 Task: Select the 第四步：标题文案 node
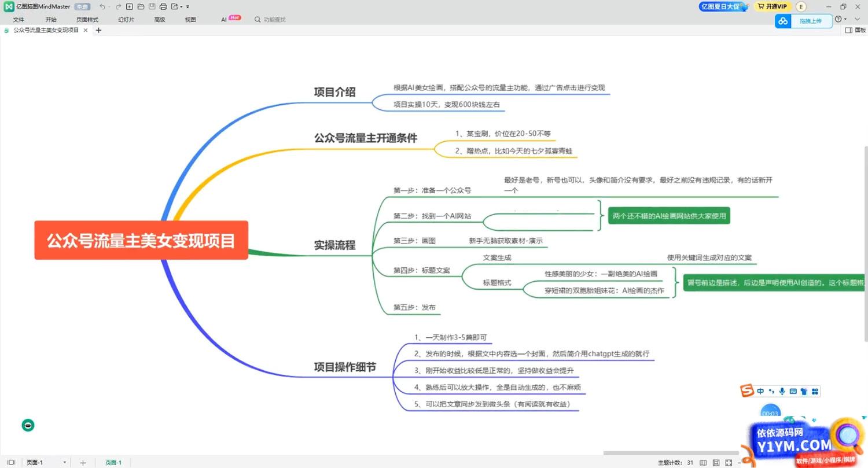click(x=421, y=270)
